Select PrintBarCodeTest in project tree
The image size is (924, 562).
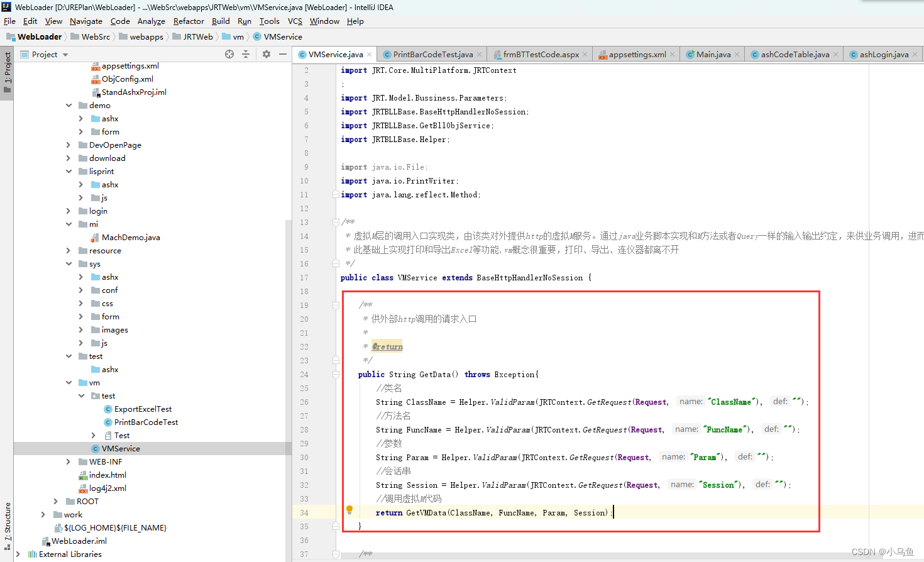(x=146, y=422)
